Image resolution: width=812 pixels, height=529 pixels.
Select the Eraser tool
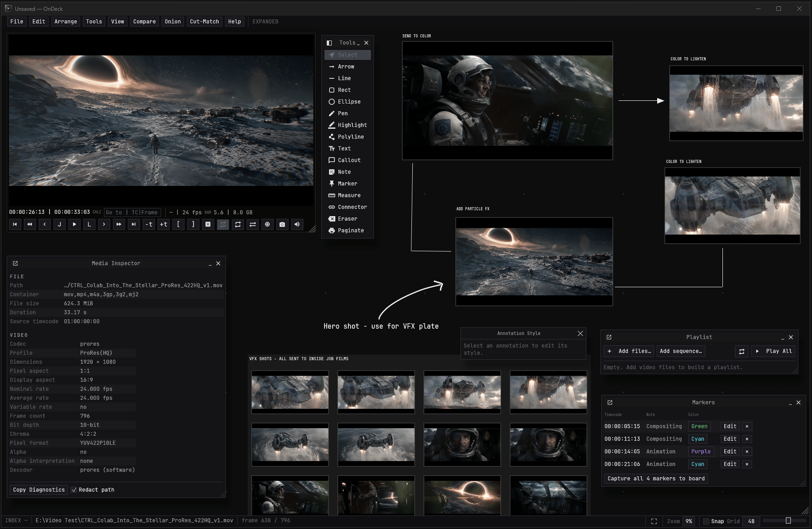[347, 219]
